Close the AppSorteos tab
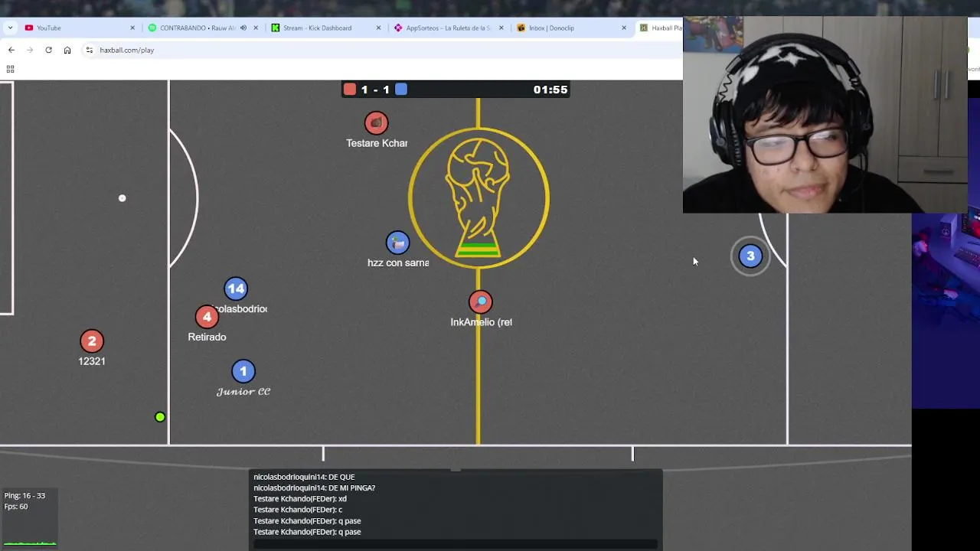980x551 pixels. pos(501,28)
